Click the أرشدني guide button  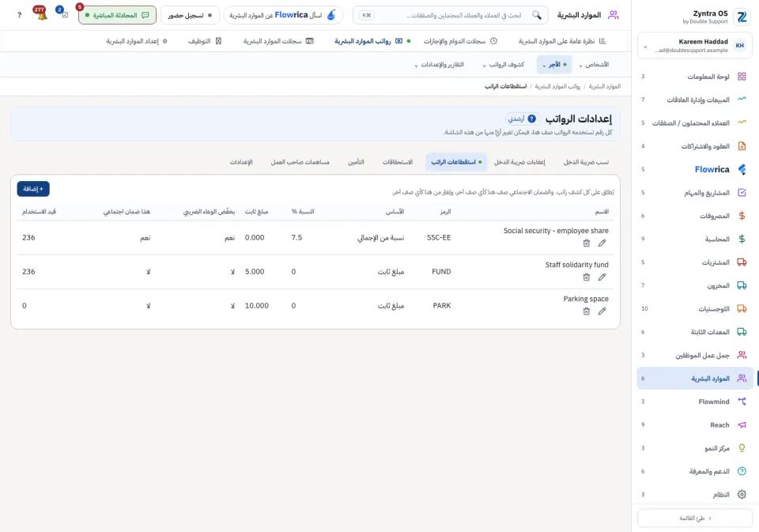[x=522, y=119]
